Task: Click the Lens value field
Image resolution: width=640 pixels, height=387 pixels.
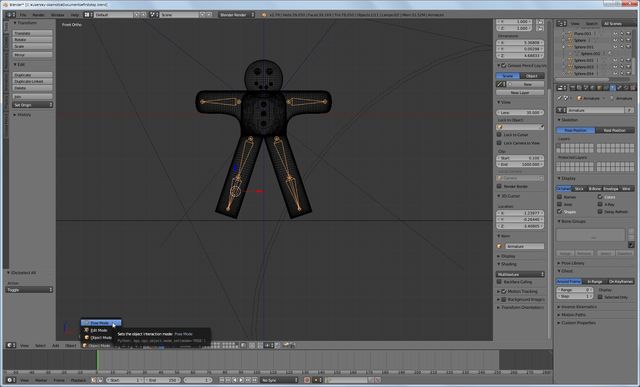Action: pyautogui.click(x=520, y=112)
